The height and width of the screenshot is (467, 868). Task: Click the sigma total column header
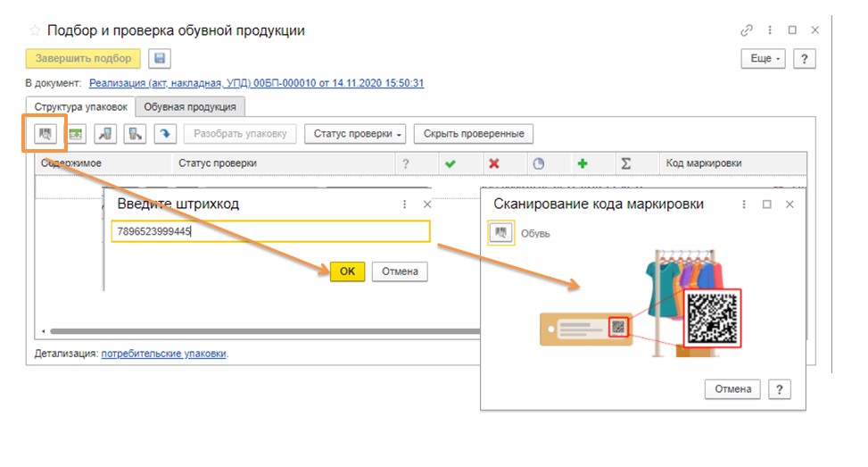point(626,163)
